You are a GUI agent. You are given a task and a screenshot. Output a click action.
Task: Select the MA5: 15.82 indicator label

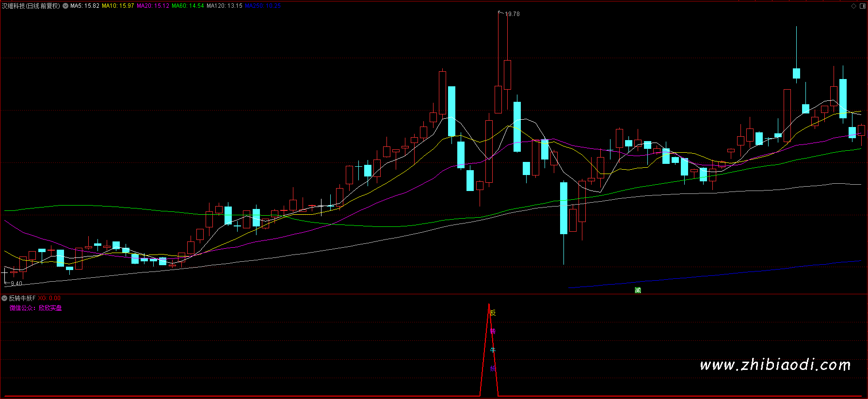(x=85, y=6)
